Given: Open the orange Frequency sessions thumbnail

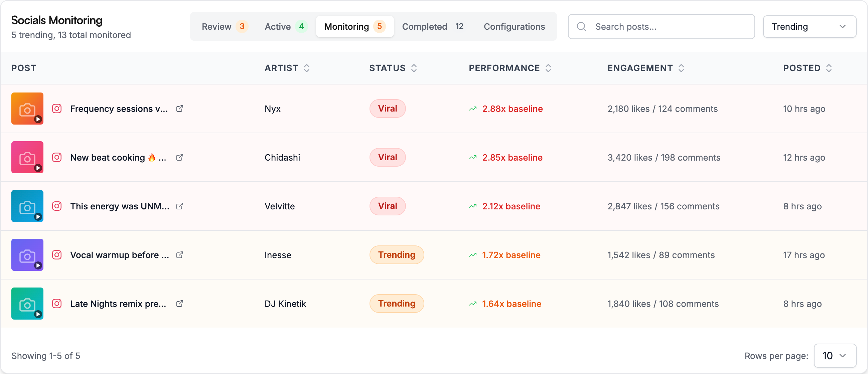Looking at the screenshot, I should tap(27, 109).
